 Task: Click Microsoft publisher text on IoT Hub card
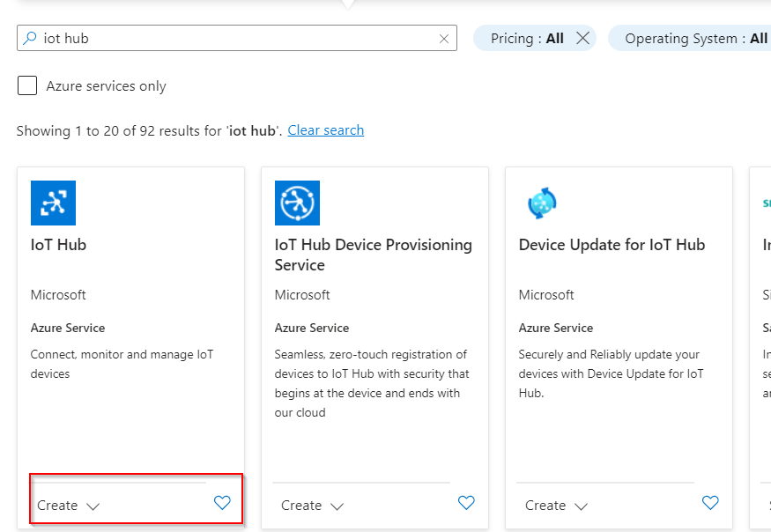click(58, 295)
